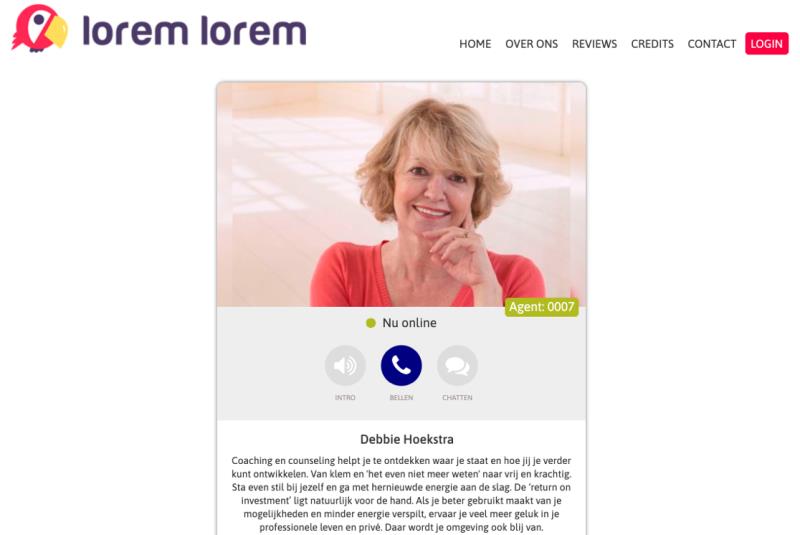Open the REVIEWS menu item

(594, 44)
